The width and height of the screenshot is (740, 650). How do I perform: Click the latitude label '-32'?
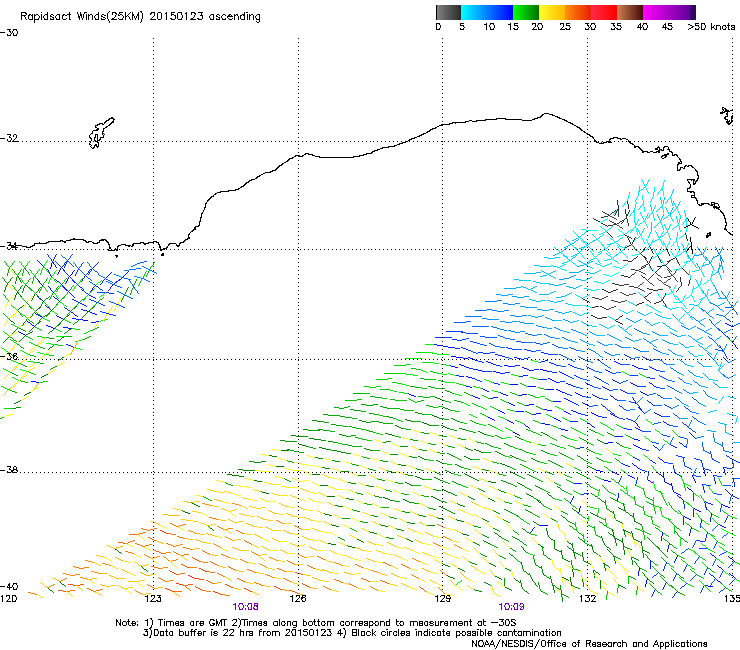9,138
